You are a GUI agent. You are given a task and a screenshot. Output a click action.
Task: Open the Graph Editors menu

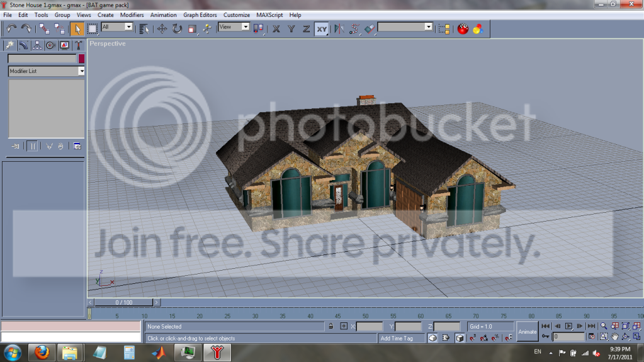point(200,14)
